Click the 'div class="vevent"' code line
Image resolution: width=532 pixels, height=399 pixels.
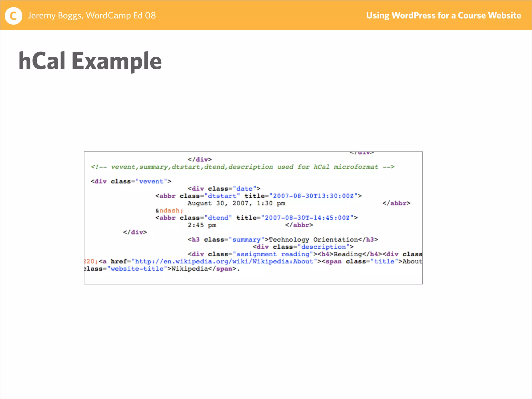coord(131,181)
